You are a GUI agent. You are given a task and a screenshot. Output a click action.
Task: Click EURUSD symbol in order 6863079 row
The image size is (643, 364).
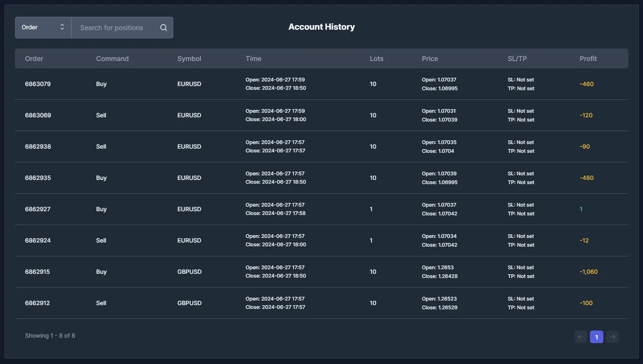pos(189,84)
